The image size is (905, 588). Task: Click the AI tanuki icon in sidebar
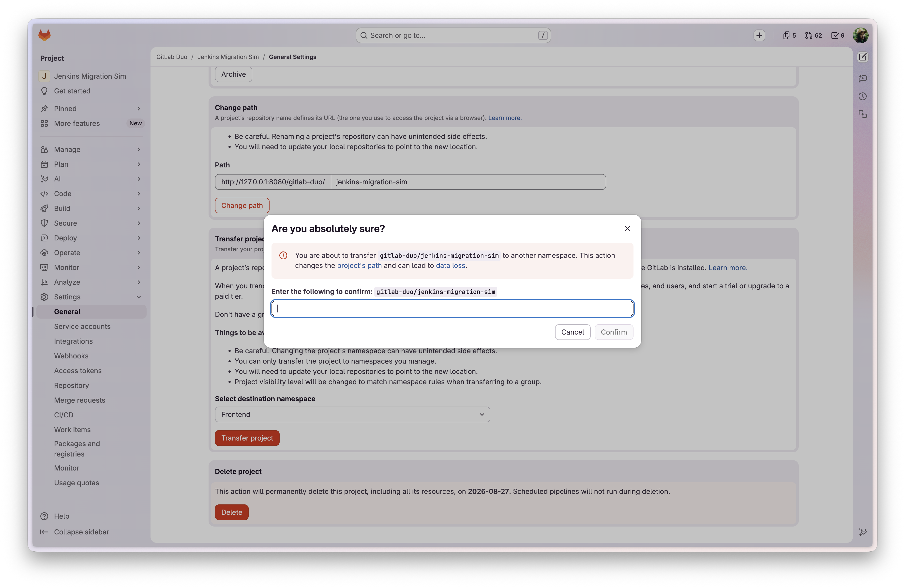pos(44,179)
